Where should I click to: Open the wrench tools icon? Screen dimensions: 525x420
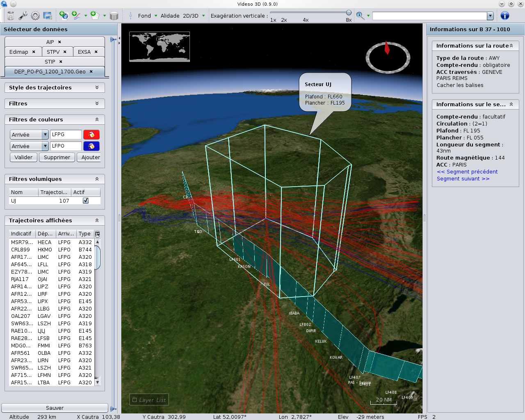pyautogui.click(x=23, y=16)
